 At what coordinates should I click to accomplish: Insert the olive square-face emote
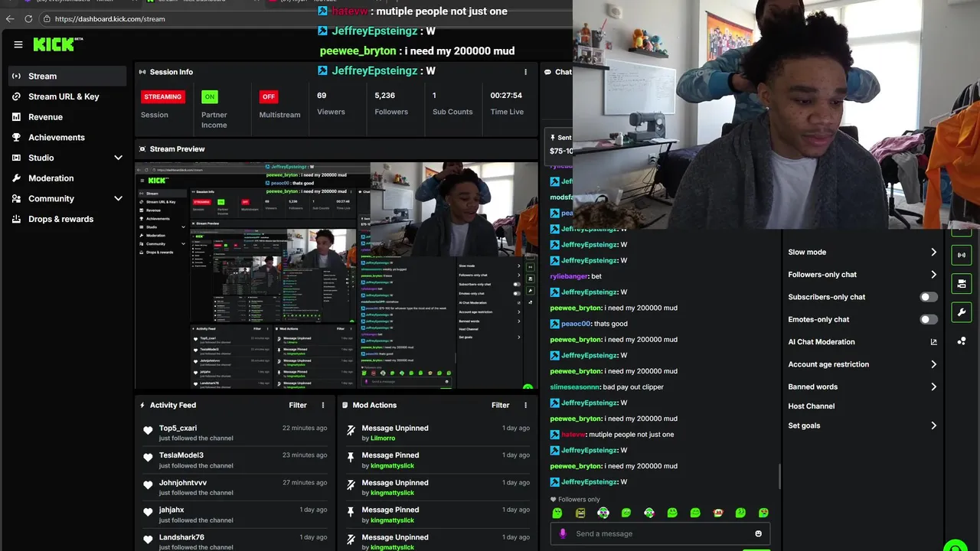[x=580, y=513]
